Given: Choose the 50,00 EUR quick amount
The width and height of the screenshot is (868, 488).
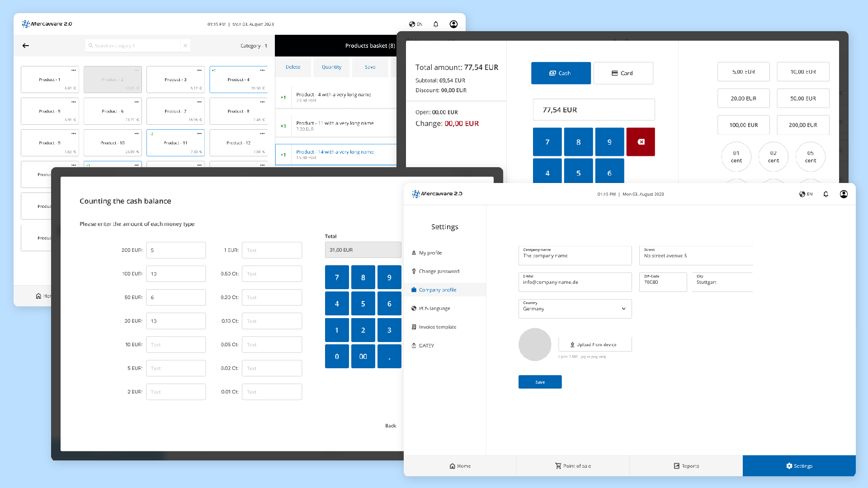Looking at the screenshot, I should (803, 99).
